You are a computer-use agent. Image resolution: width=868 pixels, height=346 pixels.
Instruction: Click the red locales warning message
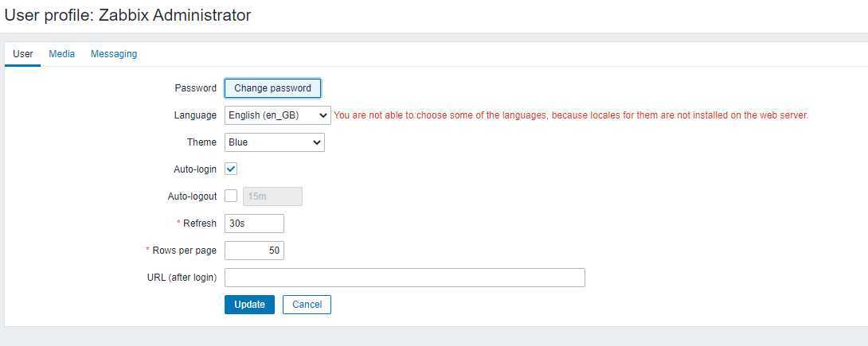[571, 115]
